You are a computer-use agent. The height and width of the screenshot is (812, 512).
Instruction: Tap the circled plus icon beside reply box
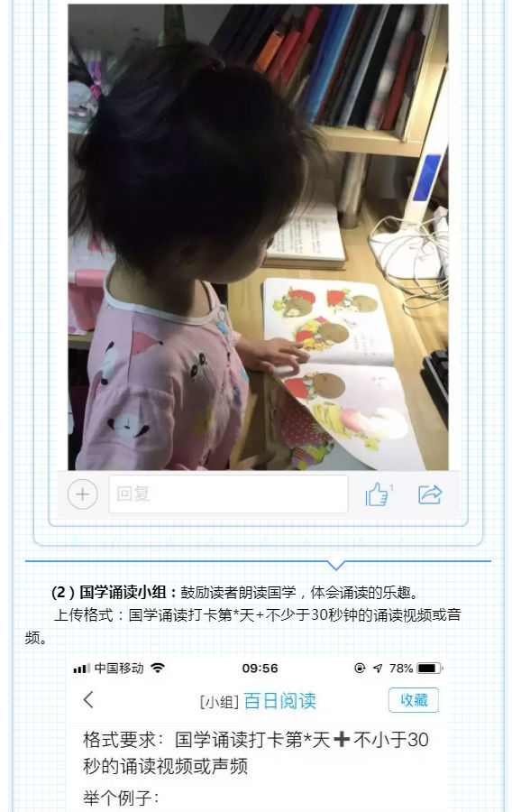tap(82, 494)
